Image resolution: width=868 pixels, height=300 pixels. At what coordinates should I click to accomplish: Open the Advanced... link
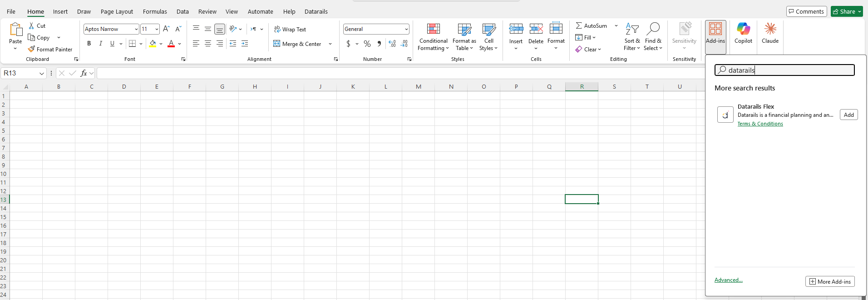[728, 280]
